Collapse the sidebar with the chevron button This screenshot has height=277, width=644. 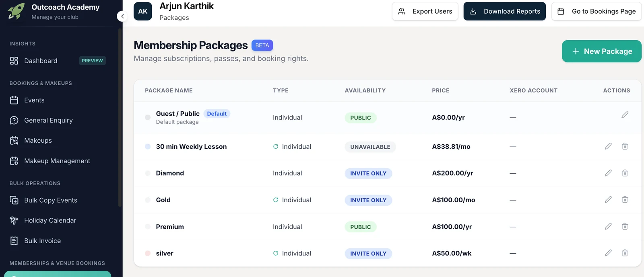(122, 16)
